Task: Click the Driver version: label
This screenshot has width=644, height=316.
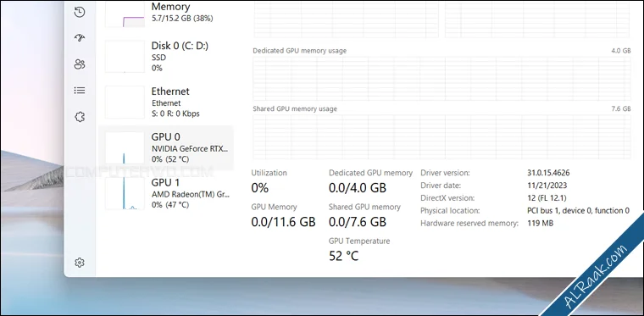Action: tap(445, 173)
